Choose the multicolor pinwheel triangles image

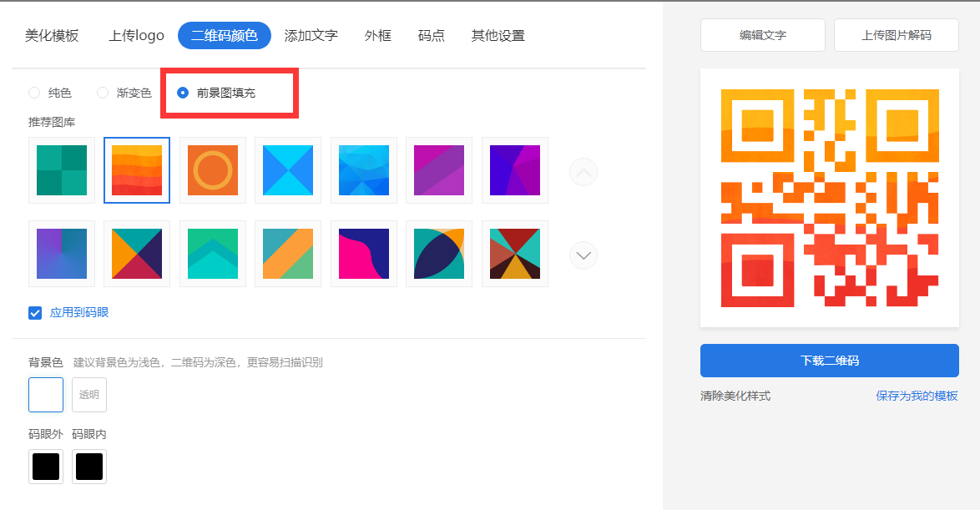[x=515, y=254]
